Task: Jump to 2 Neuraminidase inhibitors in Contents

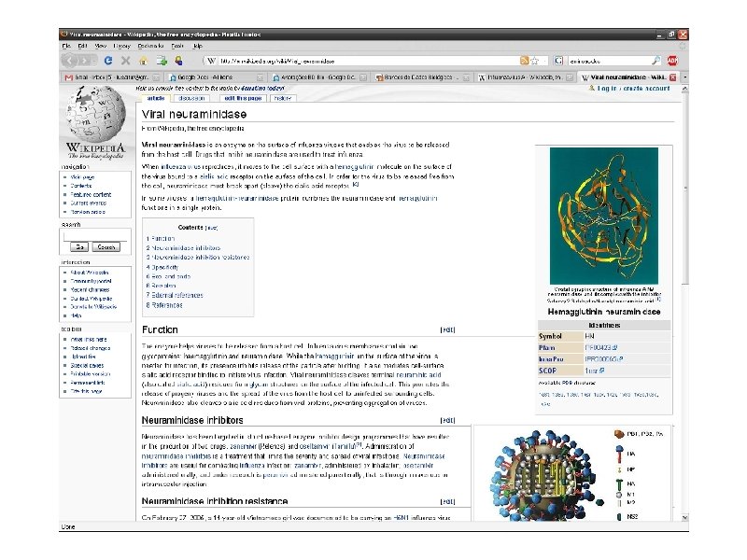Action: [183, 248]
